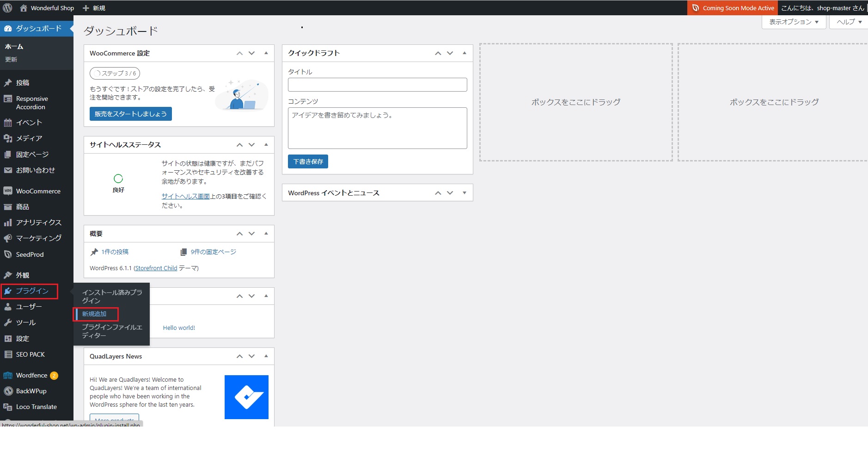Expand the WordPress イベントとニュース panel
Viewport: 868px width, 452px height.
point(465,193)
